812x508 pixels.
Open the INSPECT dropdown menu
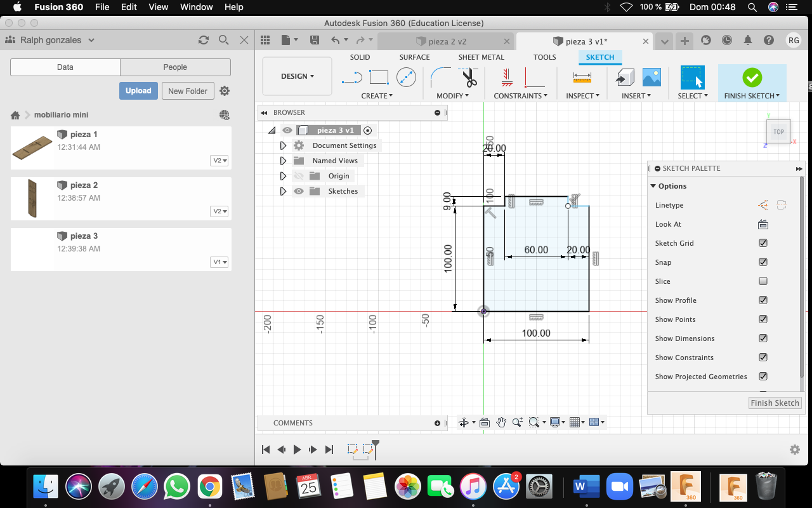[582, 96]
